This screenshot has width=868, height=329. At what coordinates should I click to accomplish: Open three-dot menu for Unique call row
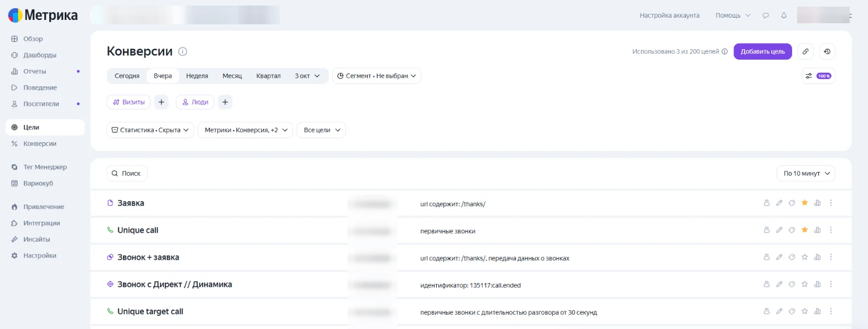[x=831, y=230]
